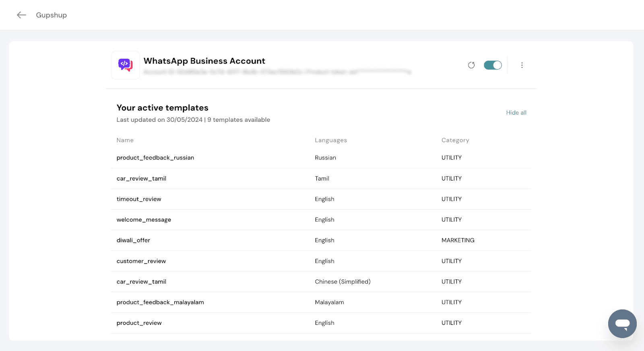The image size is (644, 351).
Task: Open the timeout_review template row
Action: click(139, 199)
